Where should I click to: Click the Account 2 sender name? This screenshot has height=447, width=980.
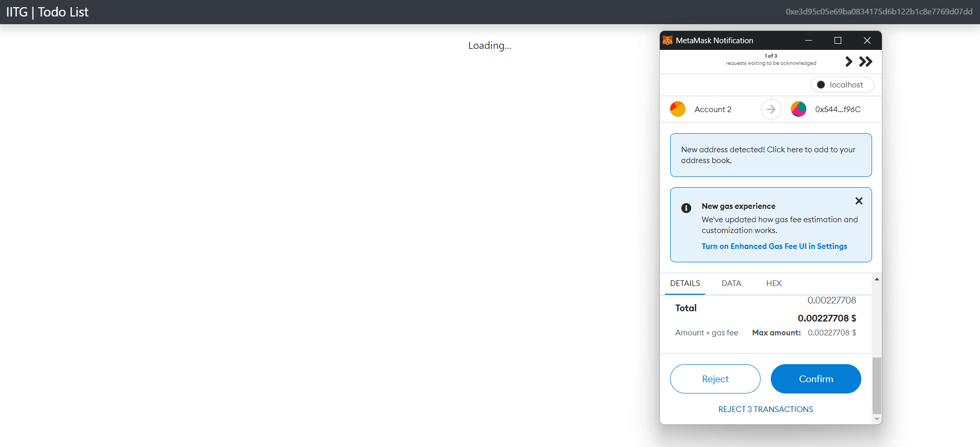pos(713,110)
